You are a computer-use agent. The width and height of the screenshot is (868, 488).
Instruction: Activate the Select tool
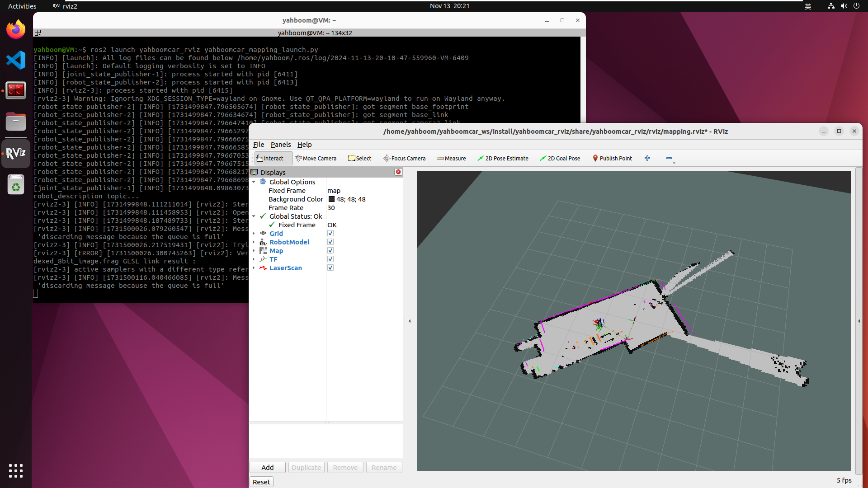click(x=360, y=158)
